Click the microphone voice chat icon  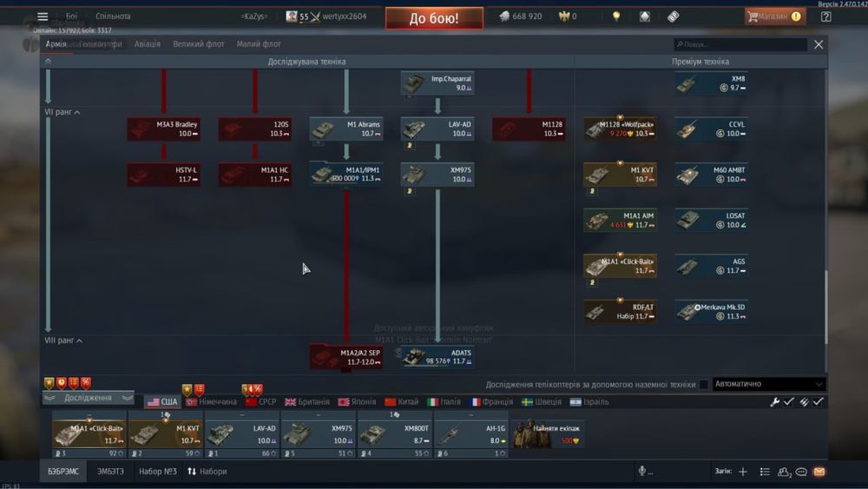coord(642,472)
